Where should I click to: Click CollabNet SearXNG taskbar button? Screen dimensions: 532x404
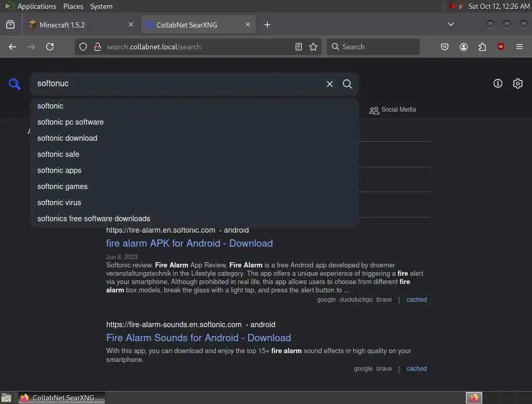click(61, 398)
